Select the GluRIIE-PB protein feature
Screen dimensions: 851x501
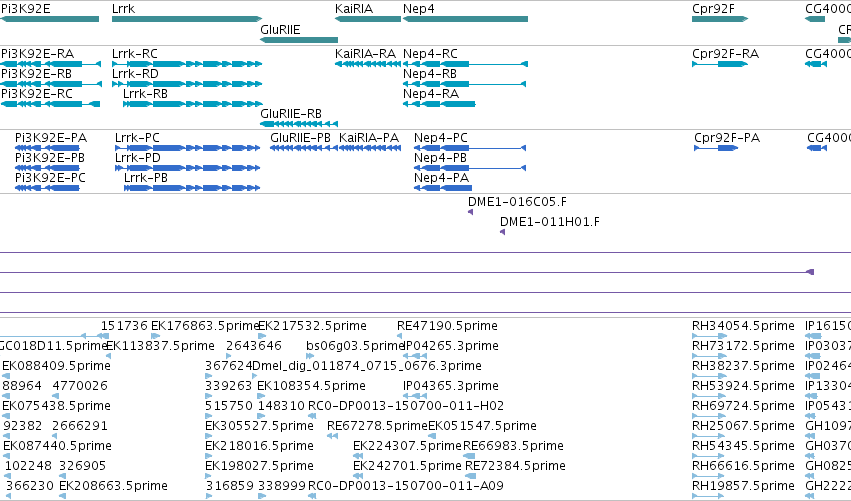(x=303, y=148)
